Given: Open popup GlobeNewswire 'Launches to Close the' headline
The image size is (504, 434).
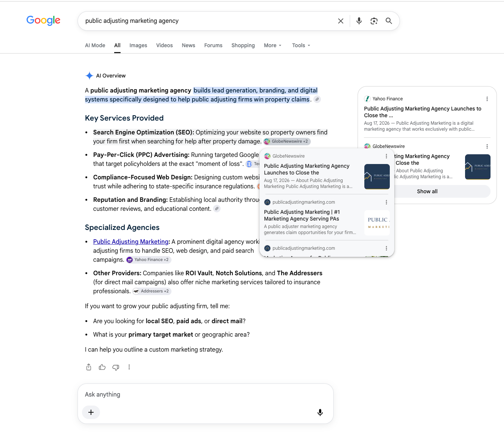Looking at the screenshot, I should (307, 169).
